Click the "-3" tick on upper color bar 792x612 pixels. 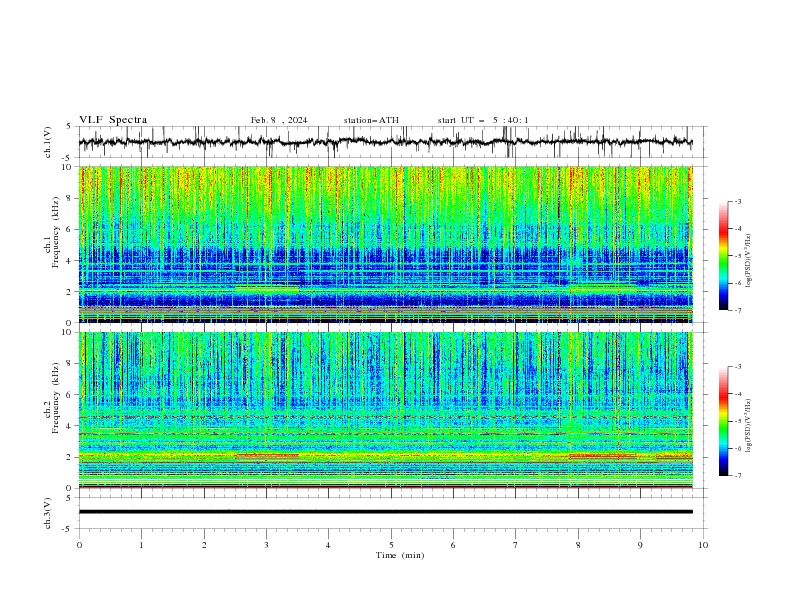pyautogui.click(x=738, y=201)
